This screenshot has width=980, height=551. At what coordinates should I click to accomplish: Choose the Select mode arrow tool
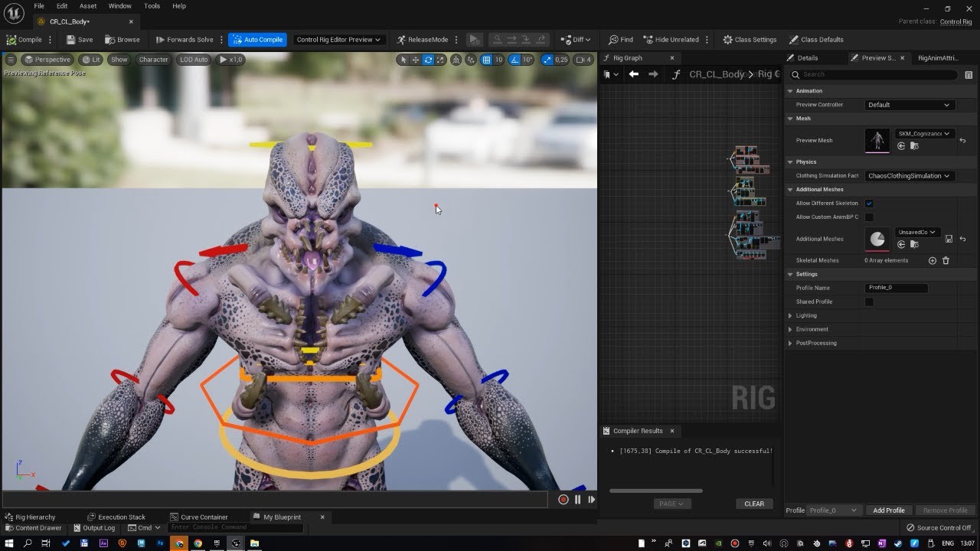(x=403, y=60)
